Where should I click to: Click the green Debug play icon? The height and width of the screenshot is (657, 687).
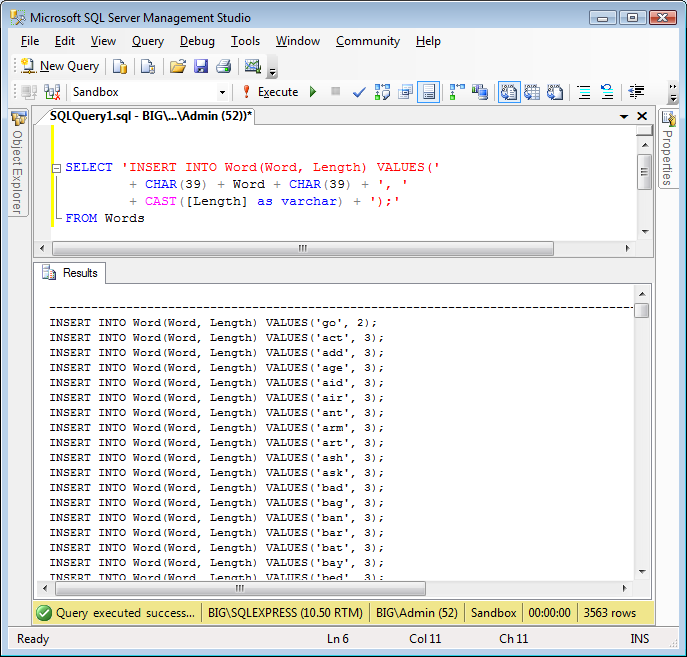[x=313, y=92]
